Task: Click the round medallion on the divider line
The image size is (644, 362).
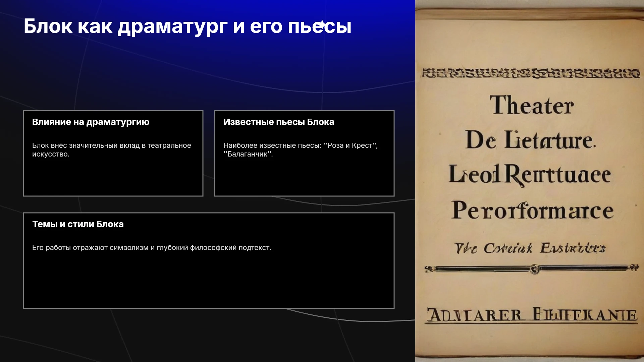Action: pos(535,268)
